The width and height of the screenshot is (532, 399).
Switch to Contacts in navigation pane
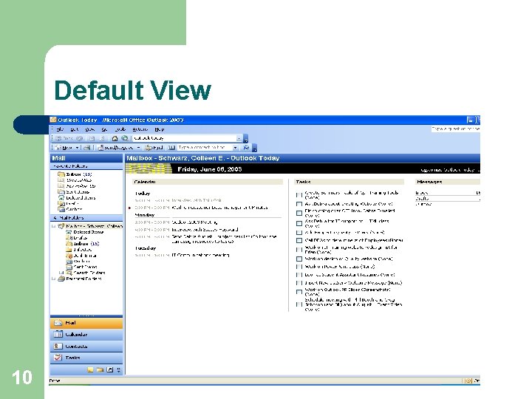click(86, 346)
